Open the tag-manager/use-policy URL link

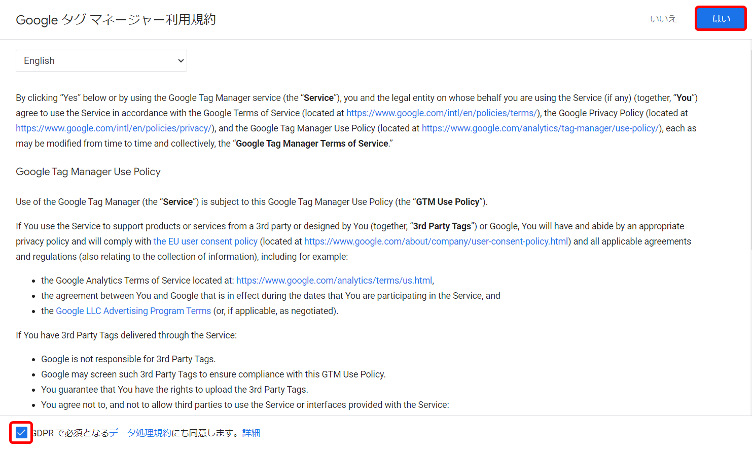pyautogui.click(x=541, y=128)
